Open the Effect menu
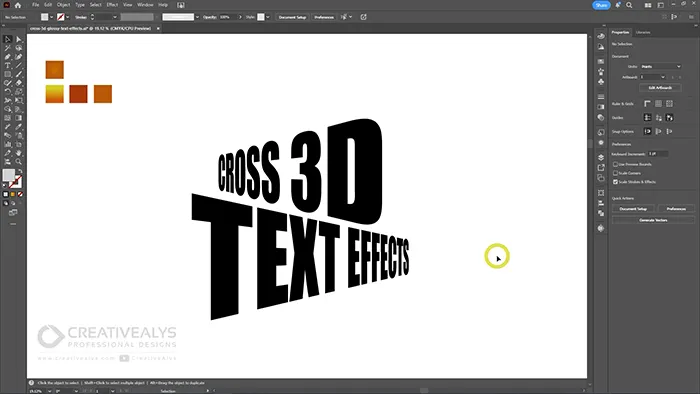This screenshot has width=700, height=394. (112, 5)
